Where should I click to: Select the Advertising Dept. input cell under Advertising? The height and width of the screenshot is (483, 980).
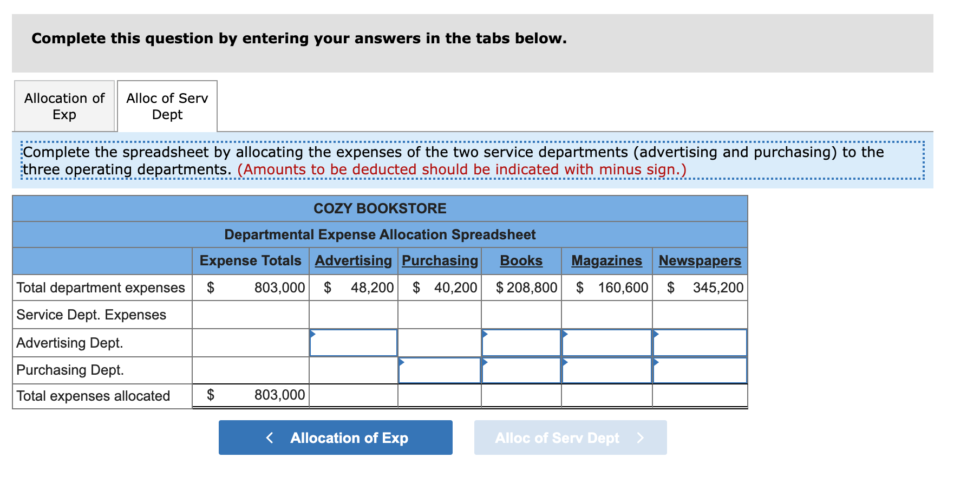352,342
